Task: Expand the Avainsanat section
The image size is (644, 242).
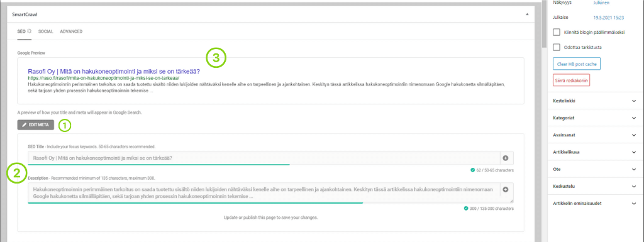Action: pos(596,135)
